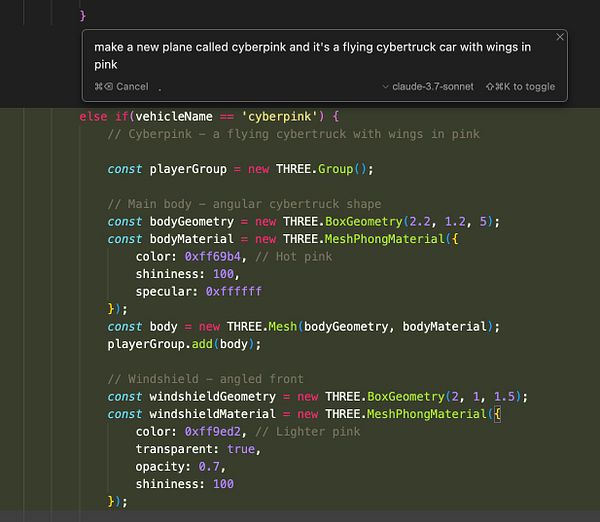Click the '// Lighter pink' comment
Image resolution: width=600 pixels, height=522 pixels.
tap(308, 432)
